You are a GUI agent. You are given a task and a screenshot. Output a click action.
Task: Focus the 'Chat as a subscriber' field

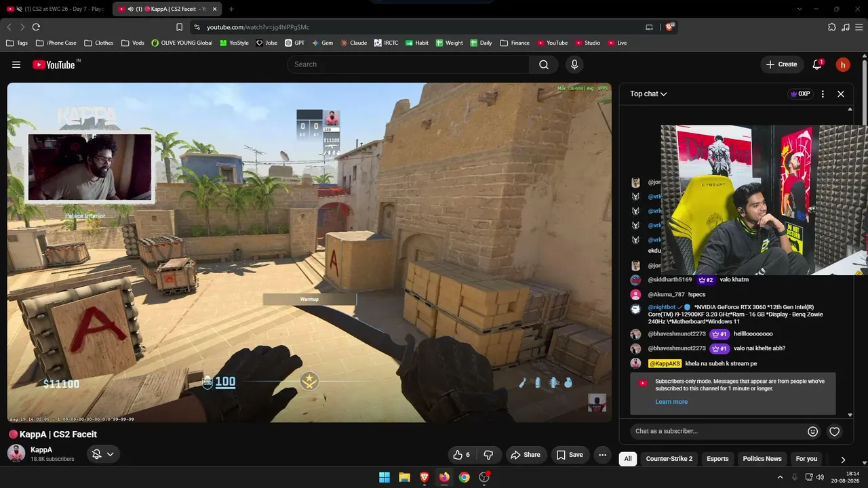tap(719, 431)
